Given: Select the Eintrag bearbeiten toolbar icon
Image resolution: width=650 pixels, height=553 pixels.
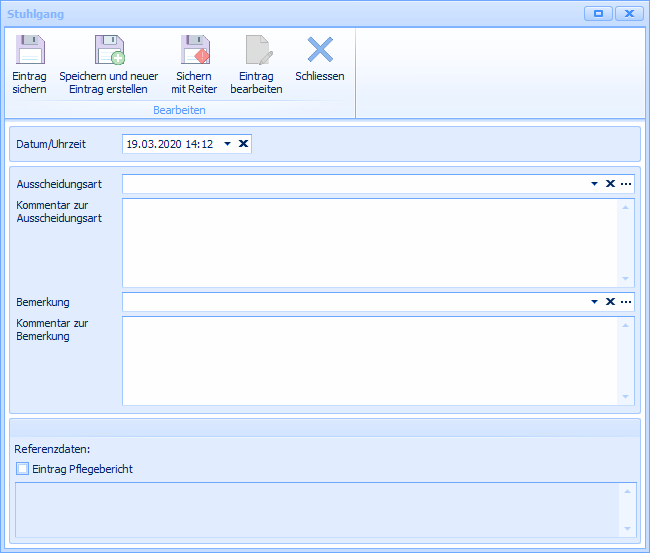Looking at the screenshot, I should tap(256, 51).
